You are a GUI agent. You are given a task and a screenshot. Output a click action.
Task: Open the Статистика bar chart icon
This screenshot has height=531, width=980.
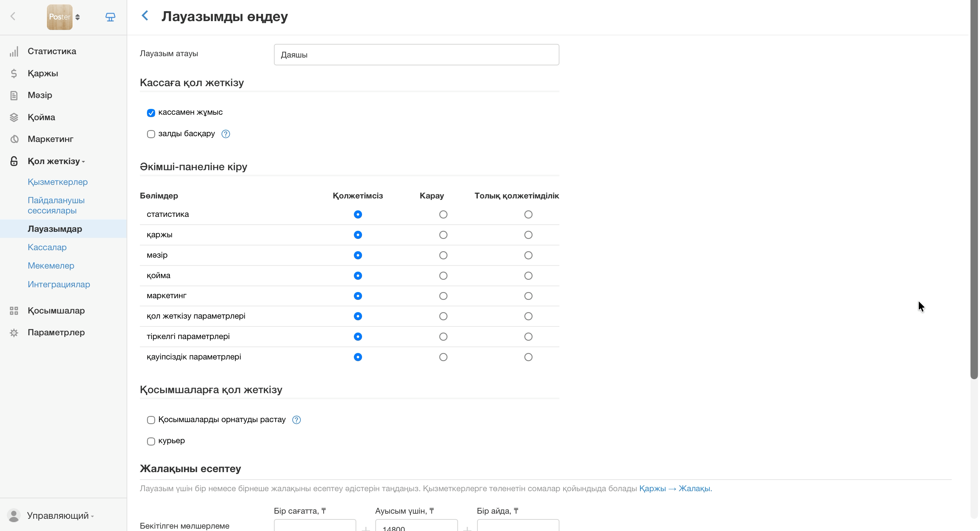tap(14, 51)
